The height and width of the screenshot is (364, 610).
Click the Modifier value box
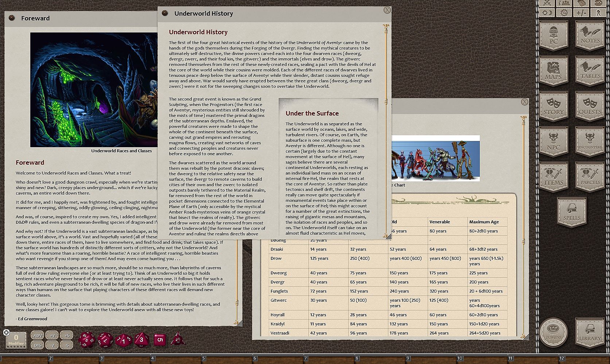point(16,340)
